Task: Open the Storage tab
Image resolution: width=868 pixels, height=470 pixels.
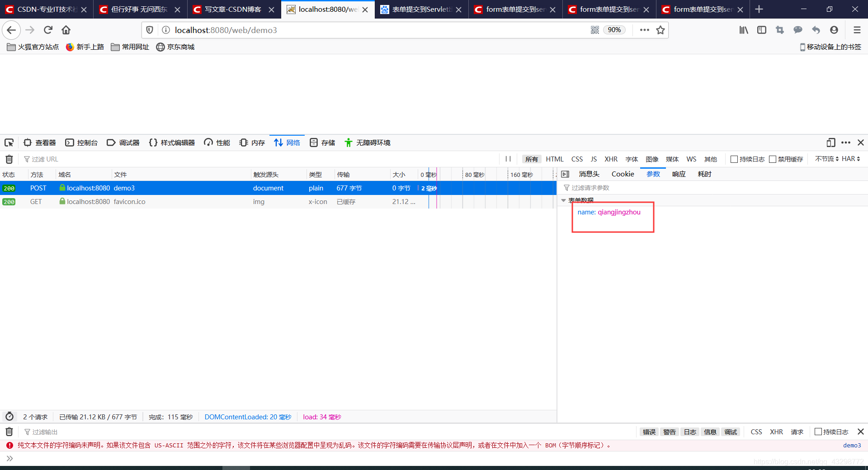Action: [x=322, y=142]
